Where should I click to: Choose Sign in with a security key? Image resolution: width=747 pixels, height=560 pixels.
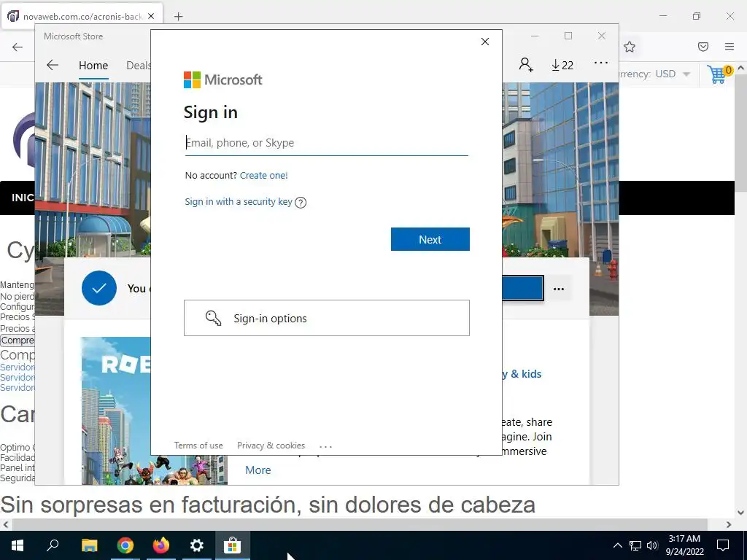[239, 201]
